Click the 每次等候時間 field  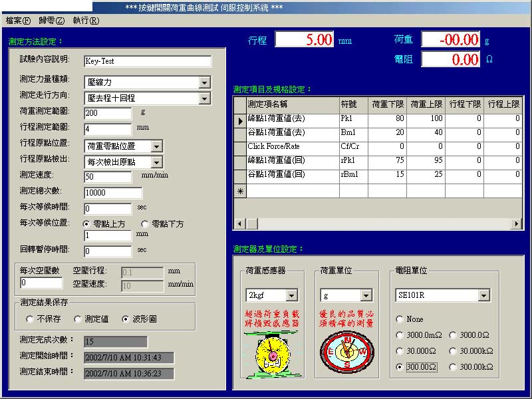click(x=108, y=209)
